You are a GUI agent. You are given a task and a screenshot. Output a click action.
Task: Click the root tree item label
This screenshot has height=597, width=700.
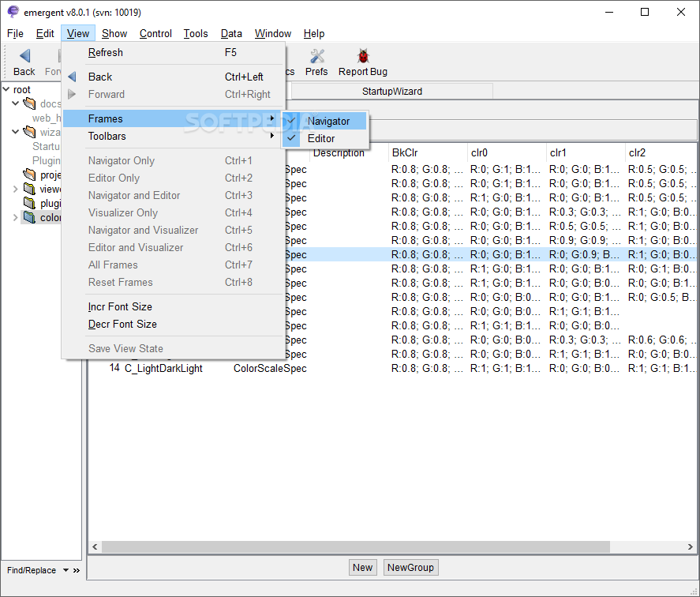tap(22, 89)
